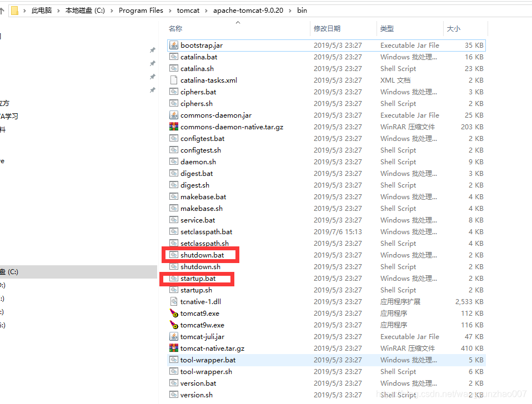The image size is (532, 404).
Task: Select the makebase.sh file name
Action: tap(202, 209)
